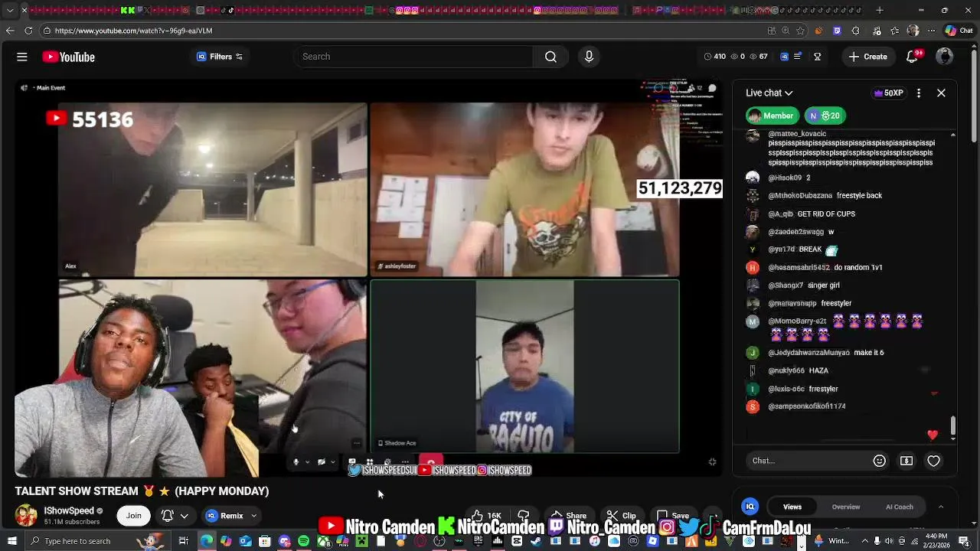Open the vidIQ icon in the top bar
The height and width of the screenshot is (551, 980).
coord(784,57)
